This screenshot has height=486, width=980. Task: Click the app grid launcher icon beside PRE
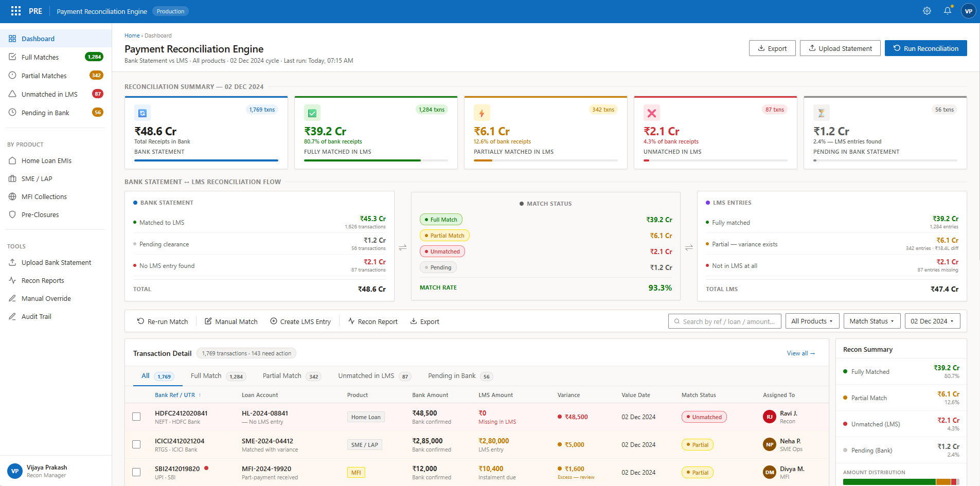tap(15, 10)
